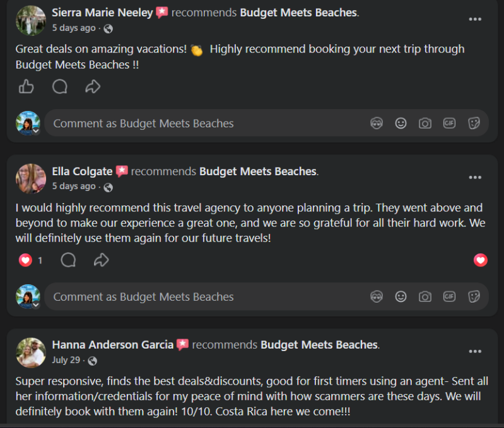Open options menu for Ella Colgate's post
The width and height of the screenshot is (504, 428).
click(475, 178)
